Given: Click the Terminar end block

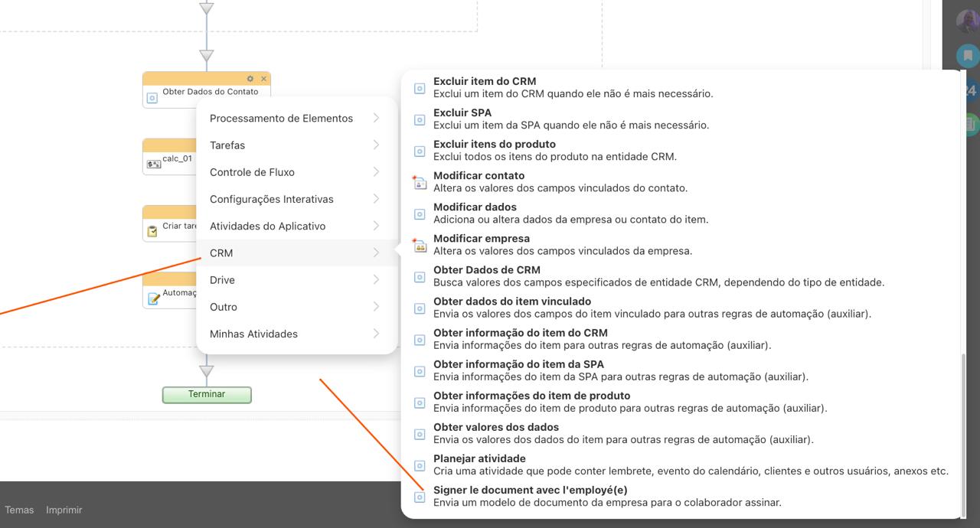Looking at the screenshot, I should click(x=207, y=394).
